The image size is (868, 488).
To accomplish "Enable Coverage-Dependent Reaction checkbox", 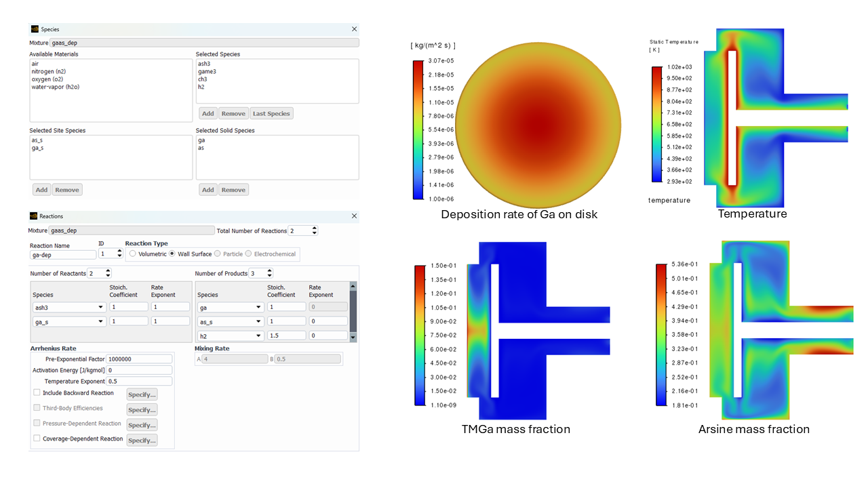I will [37, 439].
